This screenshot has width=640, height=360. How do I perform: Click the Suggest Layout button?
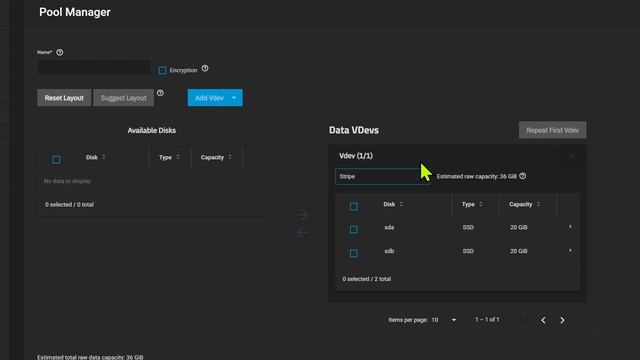click(x=124, y=98)
